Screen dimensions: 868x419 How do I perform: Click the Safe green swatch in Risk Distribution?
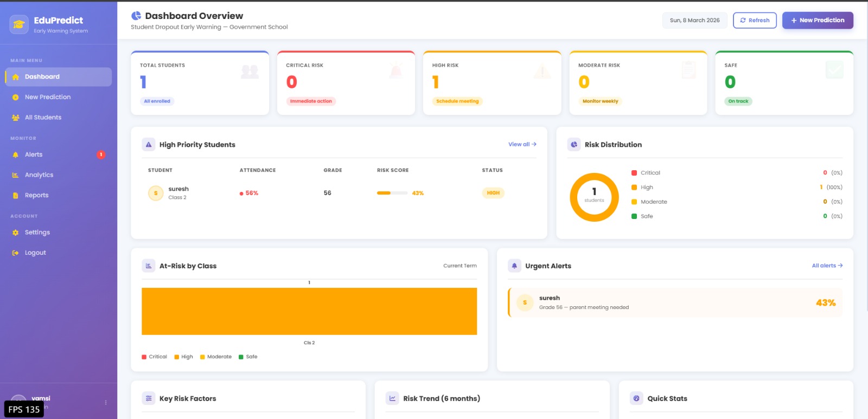click(634, 216)
